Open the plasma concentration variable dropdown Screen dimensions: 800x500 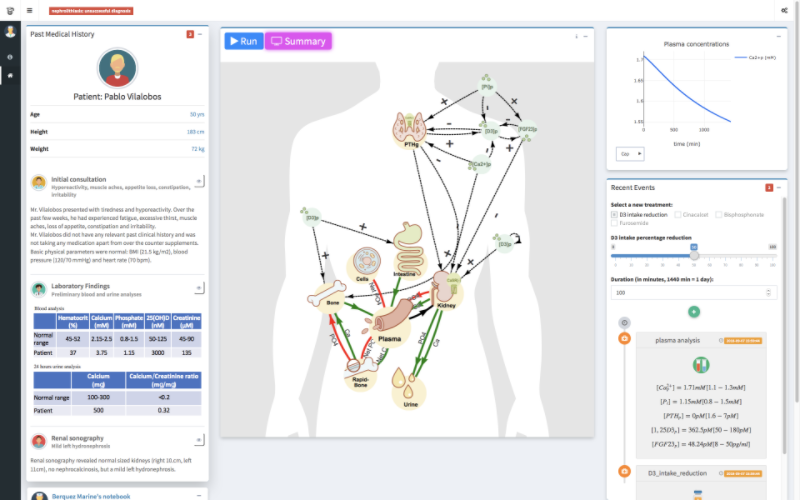pyautogui.click(x=630, y=154)
